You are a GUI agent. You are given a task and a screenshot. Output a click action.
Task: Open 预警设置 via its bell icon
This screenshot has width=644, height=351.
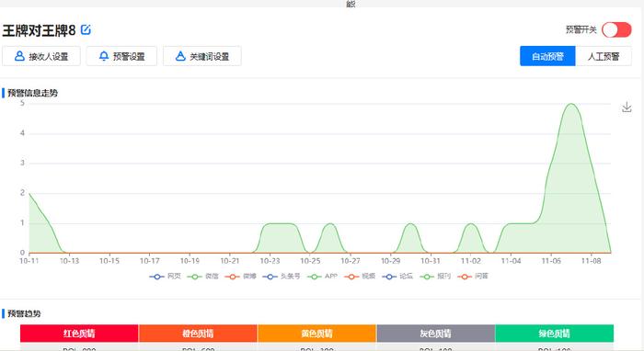click(x=104, y=56)
